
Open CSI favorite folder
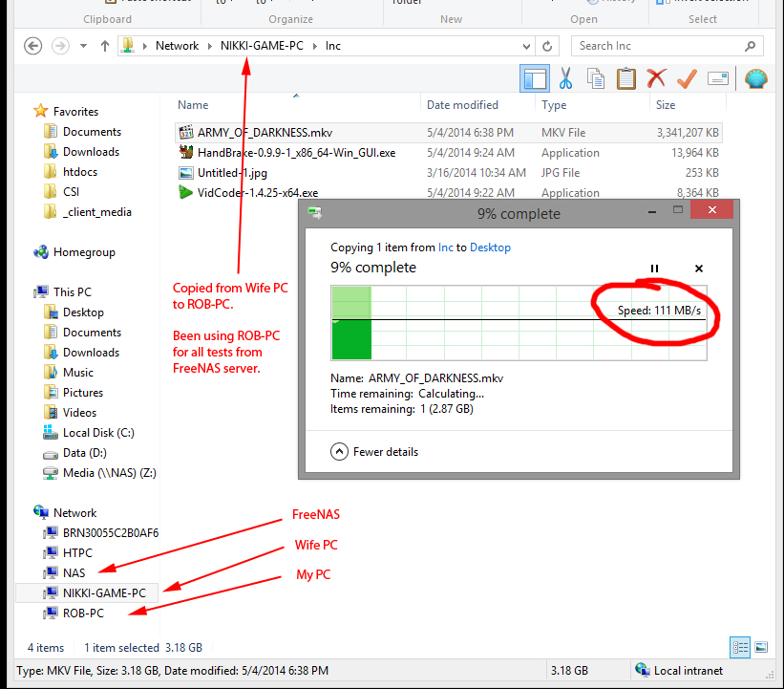point(71,192)
